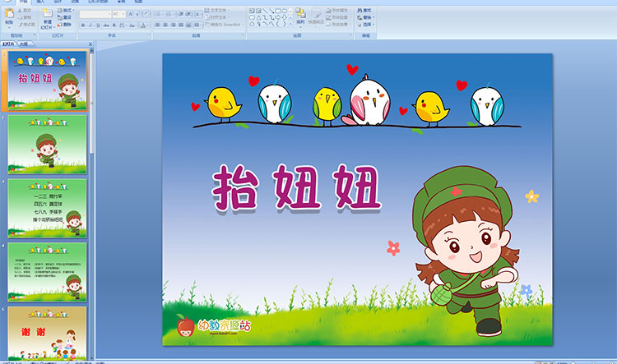Open the font size dropdown

(123, 14)
